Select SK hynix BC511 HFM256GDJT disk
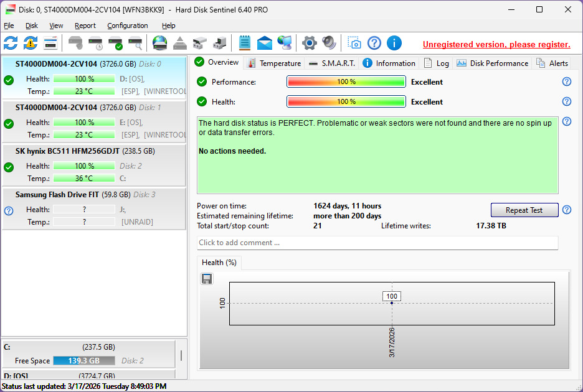This screenshot has width=583, height=392. [x=94, y=165]
